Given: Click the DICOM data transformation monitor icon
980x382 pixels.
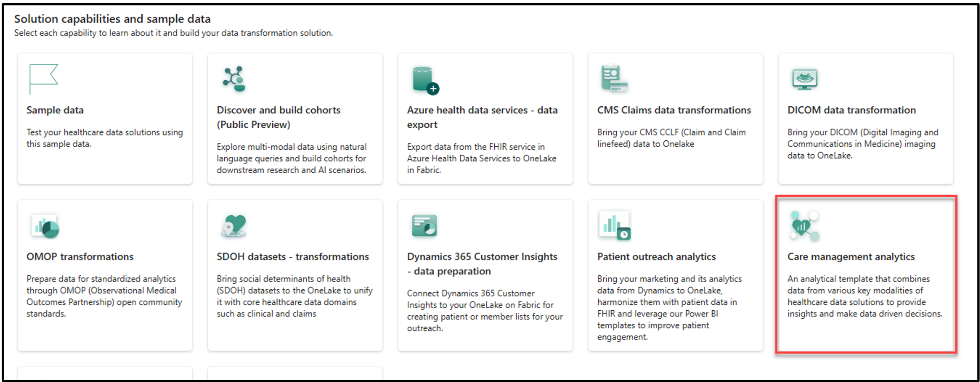Looking at the screenshot, I should pyautogui.click(x=805, y=79).
